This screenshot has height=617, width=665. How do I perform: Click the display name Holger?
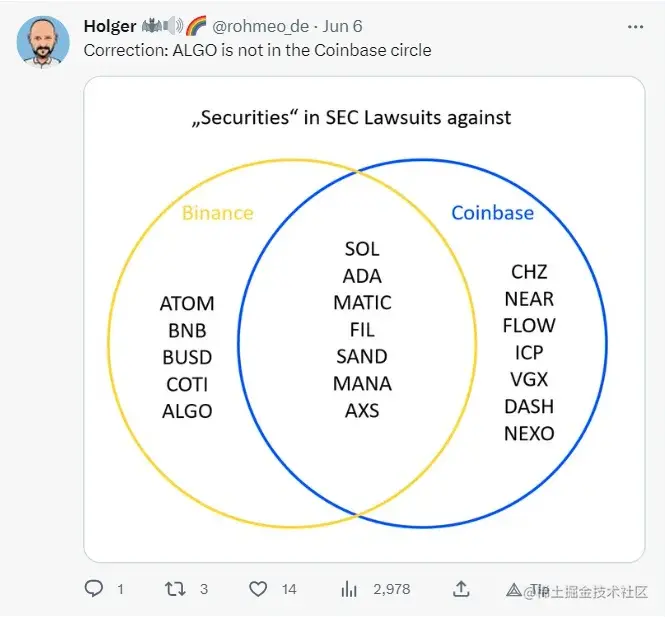click(x=110, y=26)
